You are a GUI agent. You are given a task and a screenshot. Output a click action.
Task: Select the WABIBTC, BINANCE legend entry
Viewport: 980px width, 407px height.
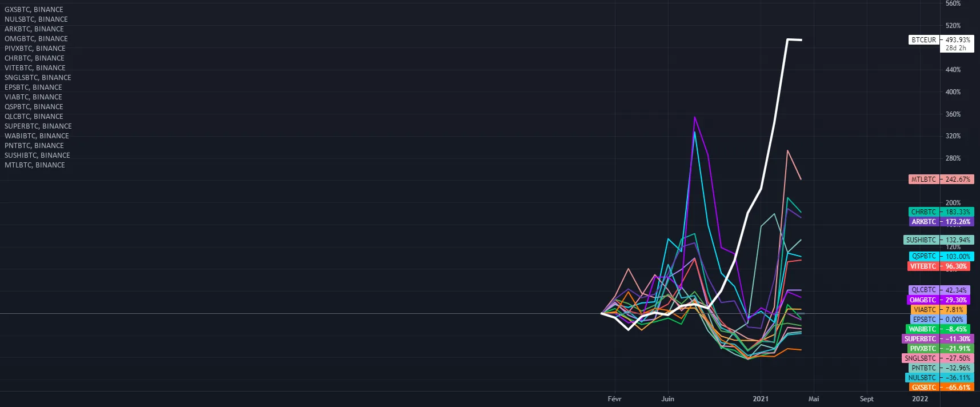tap(37, 136)
